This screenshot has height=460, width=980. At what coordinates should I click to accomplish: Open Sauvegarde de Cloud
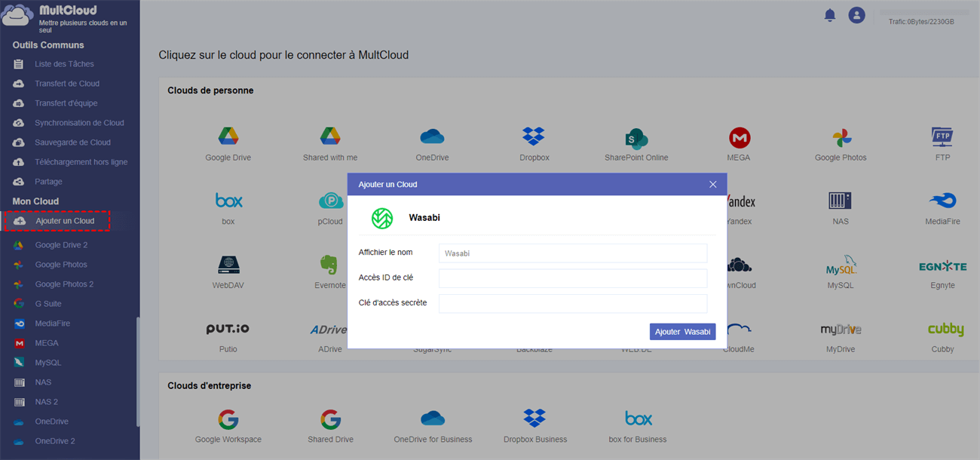click(x=72, y=143)
